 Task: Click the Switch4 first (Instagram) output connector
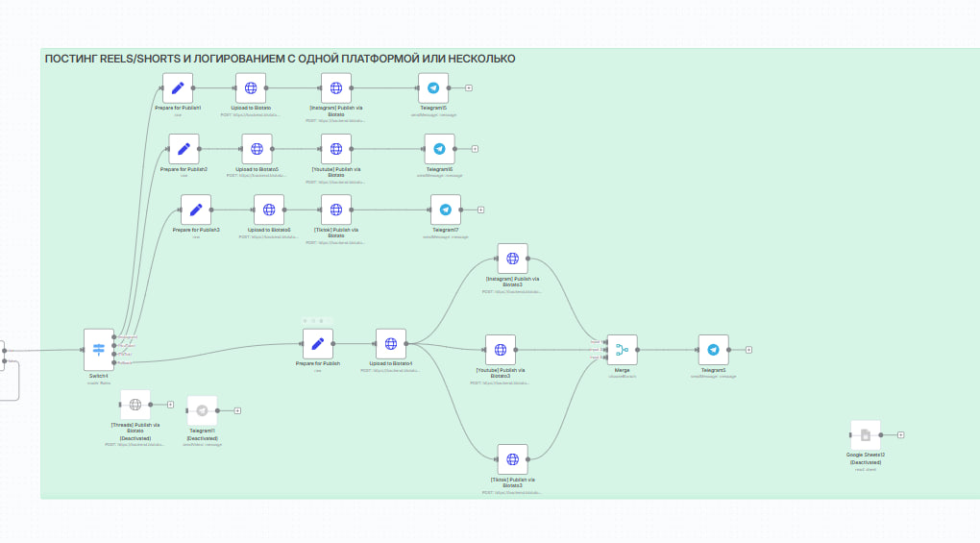click(x=113, y=337)
